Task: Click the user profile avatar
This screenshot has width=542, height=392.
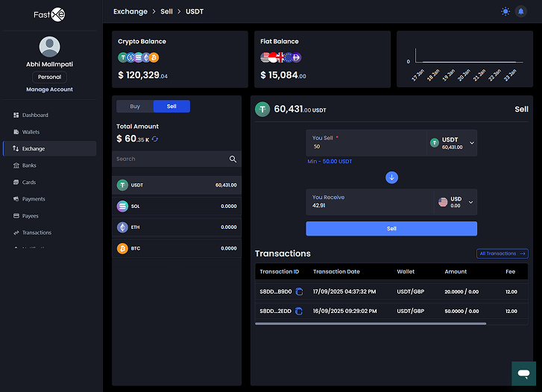Action: [49, 46]
